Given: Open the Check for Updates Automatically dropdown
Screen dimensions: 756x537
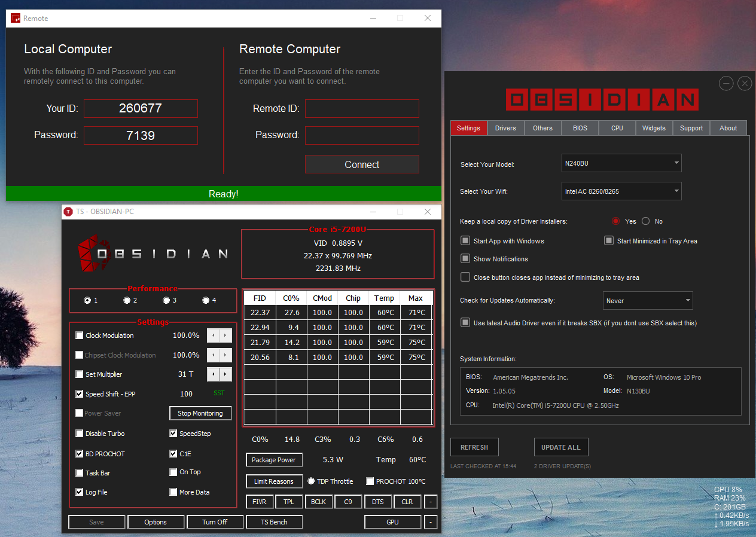Looking at the screenshot, I should [648, 301].
